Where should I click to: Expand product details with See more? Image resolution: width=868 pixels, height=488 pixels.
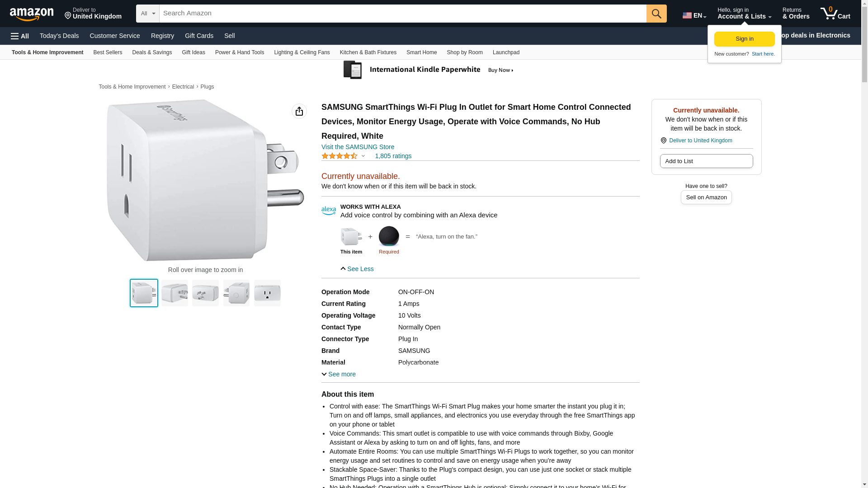point(339,374)
